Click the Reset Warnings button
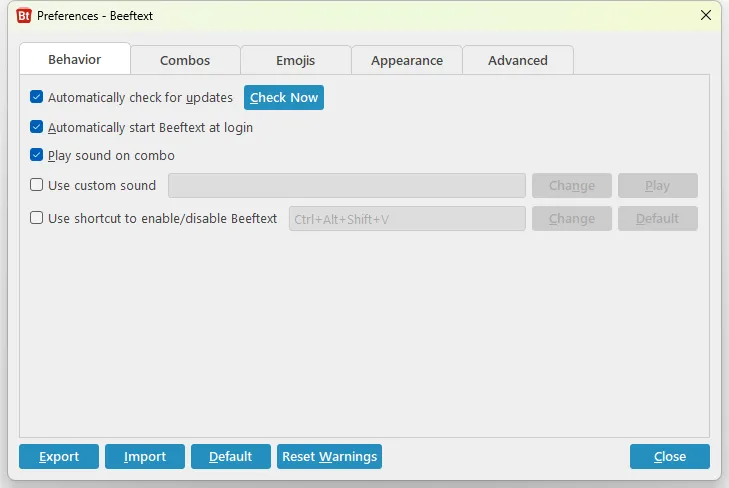 329,456
